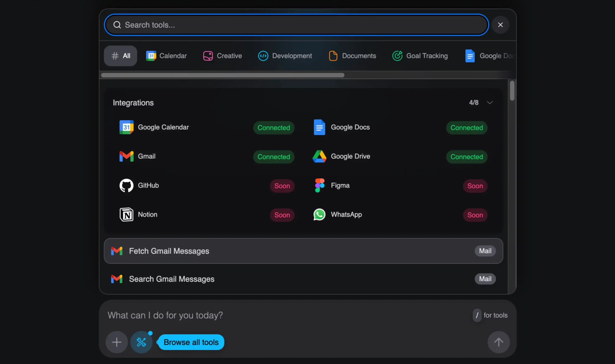The image size is (615, 364).
Task: Select the All category tab
Action: [121, 56]
